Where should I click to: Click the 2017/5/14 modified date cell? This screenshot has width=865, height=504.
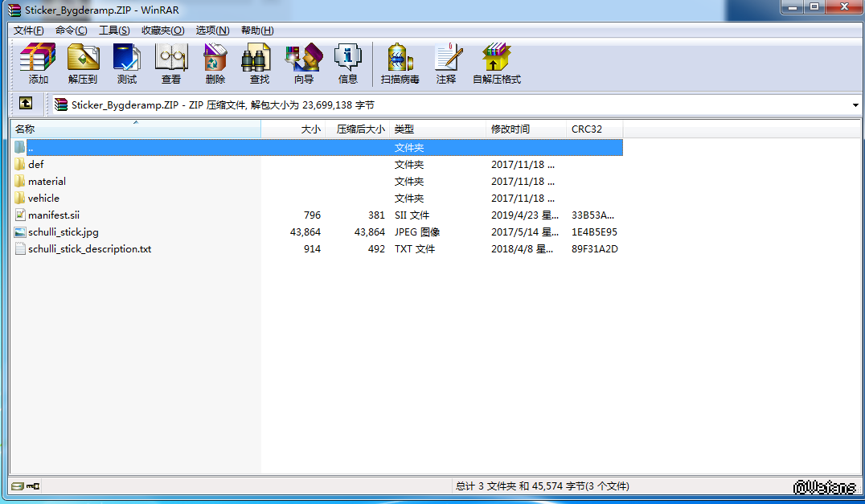click(x=525, y=232)
